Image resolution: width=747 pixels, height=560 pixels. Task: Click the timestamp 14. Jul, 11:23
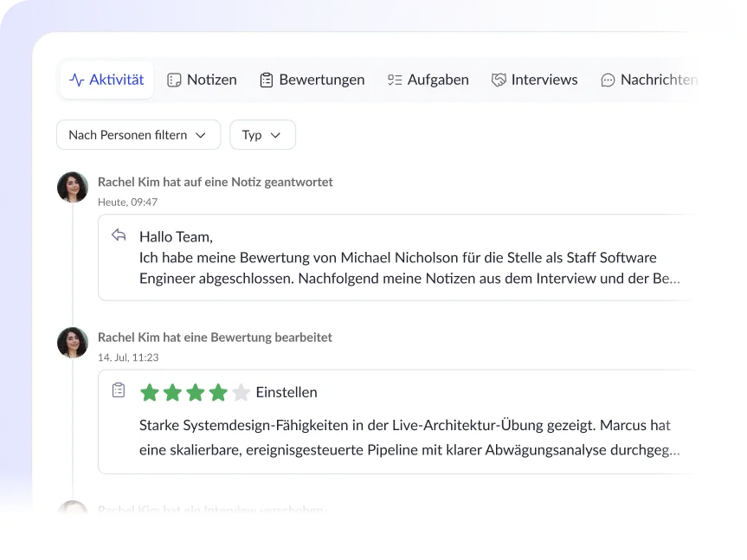[x=128, y=357]
